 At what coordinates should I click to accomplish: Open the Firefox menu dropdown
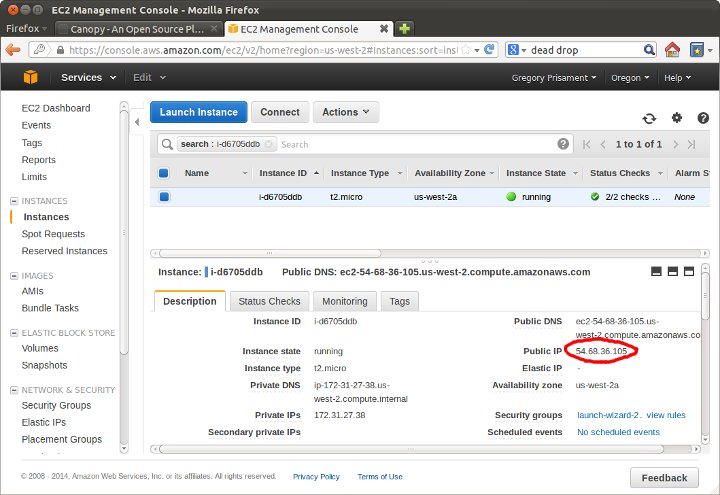27,28
